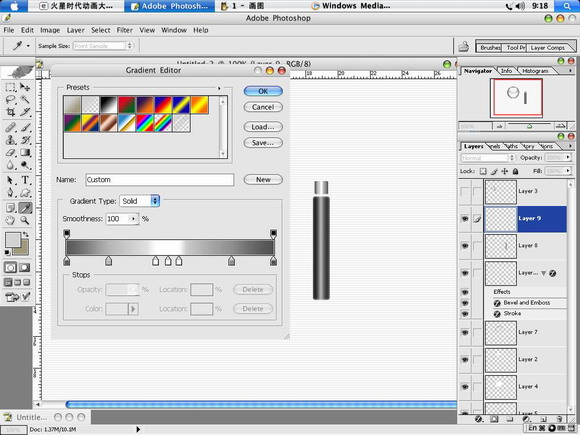Select the Path Selection tool
Viewport: 580px width, 435px height.
tap(10, 180)
